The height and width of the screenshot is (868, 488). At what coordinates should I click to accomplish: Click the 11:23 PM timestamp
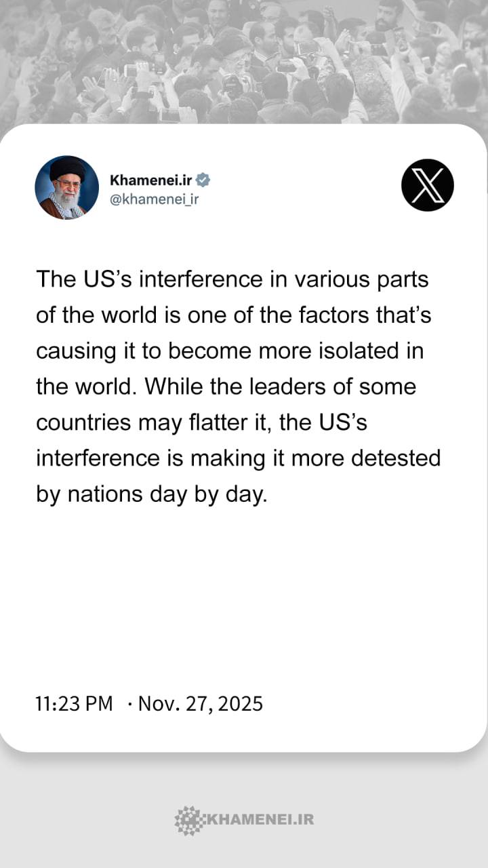click(x=74, y=704)
